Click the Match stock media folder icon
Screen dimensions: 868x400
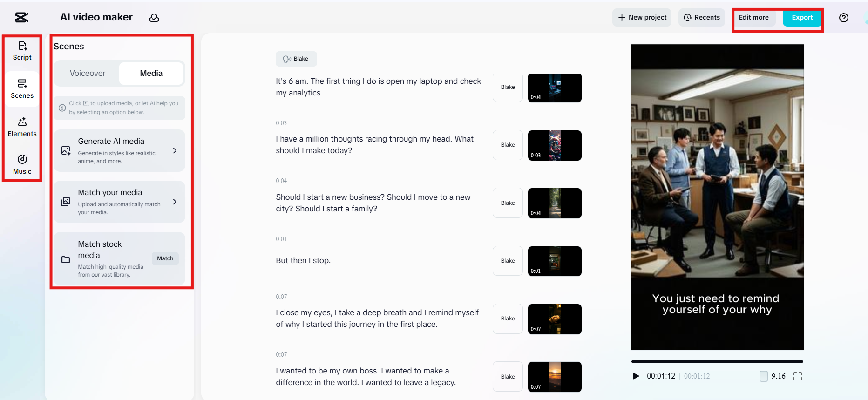click(x=66, y=259)
